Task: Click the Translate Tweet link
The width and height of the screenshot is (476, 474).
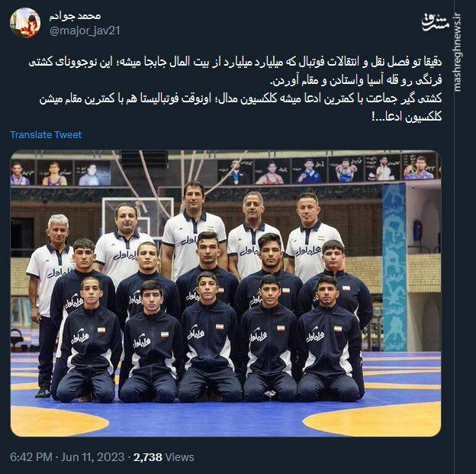Action: (46, 134)
